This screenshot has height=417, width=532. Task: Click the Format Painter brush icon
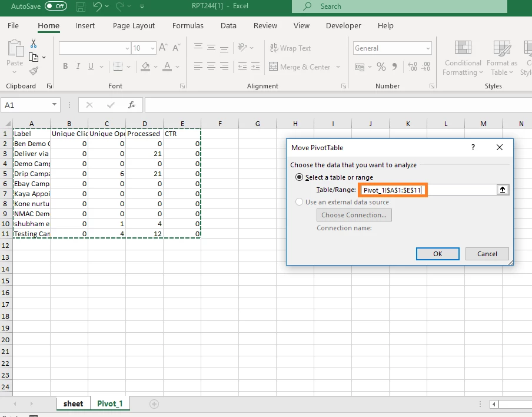pos(34,71)
